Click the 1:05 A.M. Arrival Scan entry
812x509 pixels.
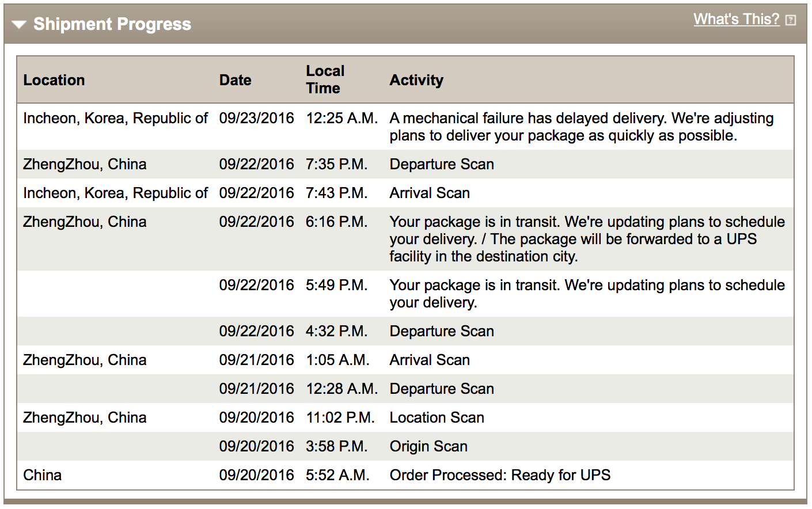pos(430,360)
